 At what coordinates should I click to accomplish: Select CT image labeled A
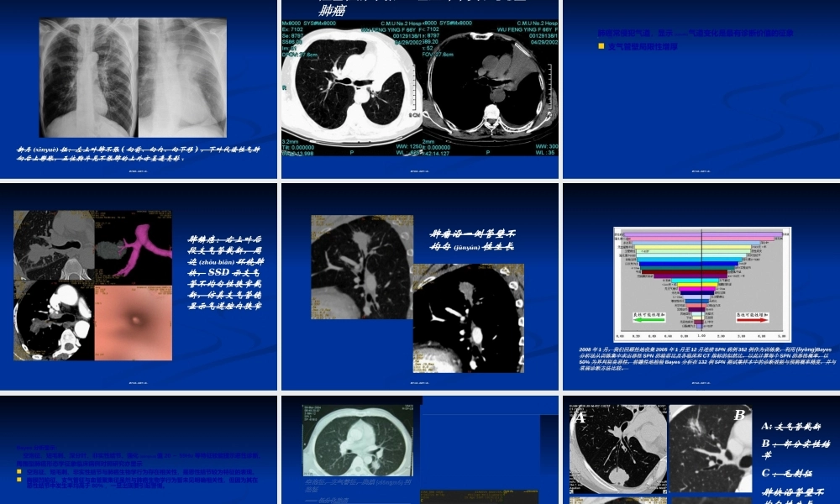[617, 449]
